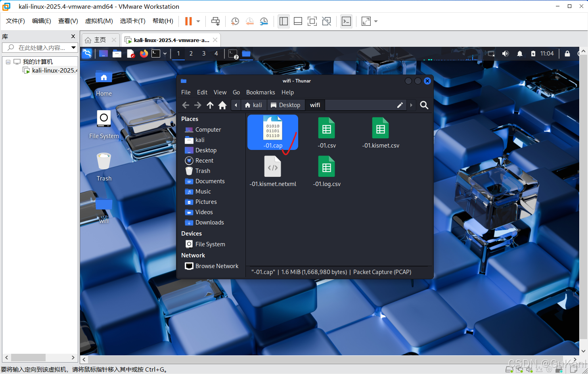Viewport: 588px width, 374px height.
Task: Open Kali notifications bell
Action: 520,54
